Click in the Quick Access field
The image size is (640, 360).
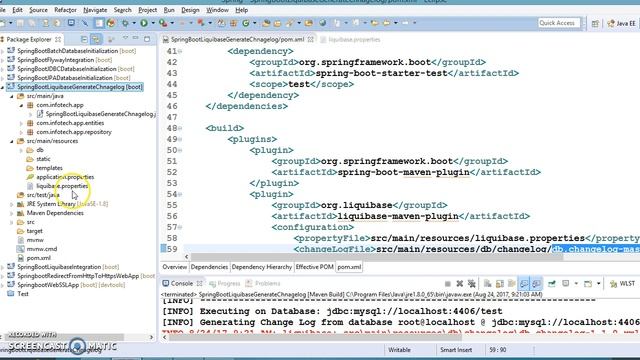coord(558,23)
